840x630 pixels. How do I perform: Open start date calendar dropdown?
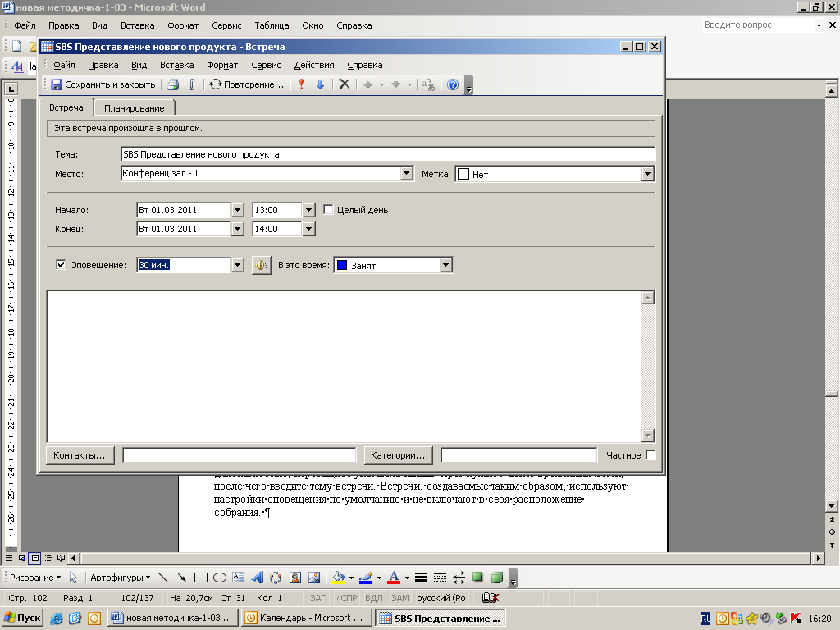pos(238,210)
